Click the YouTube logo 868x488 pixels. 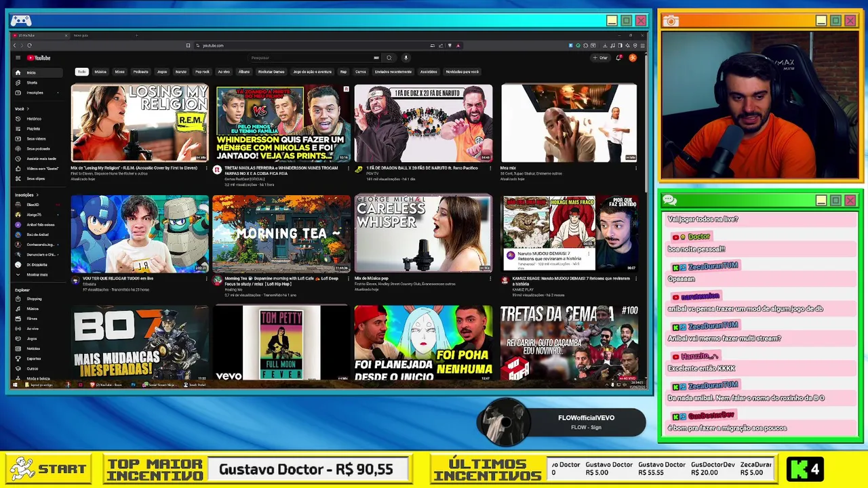pos(40,58)
